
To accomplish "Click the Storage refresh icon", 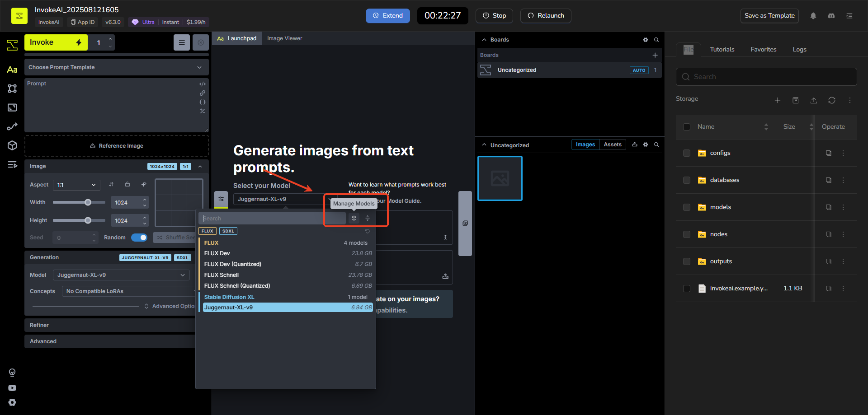I will click(832, 100).
